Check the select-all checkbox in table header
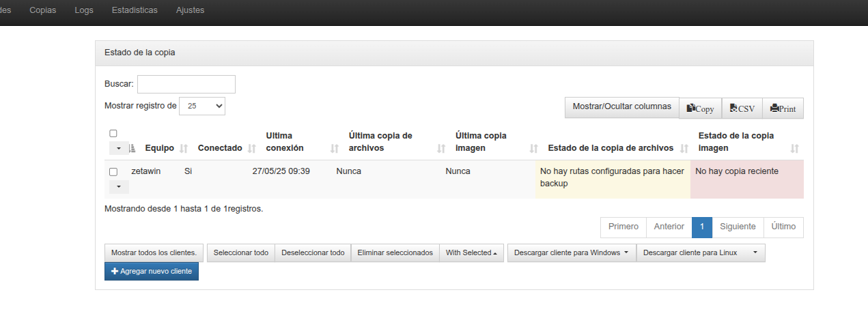 [113, 133]
